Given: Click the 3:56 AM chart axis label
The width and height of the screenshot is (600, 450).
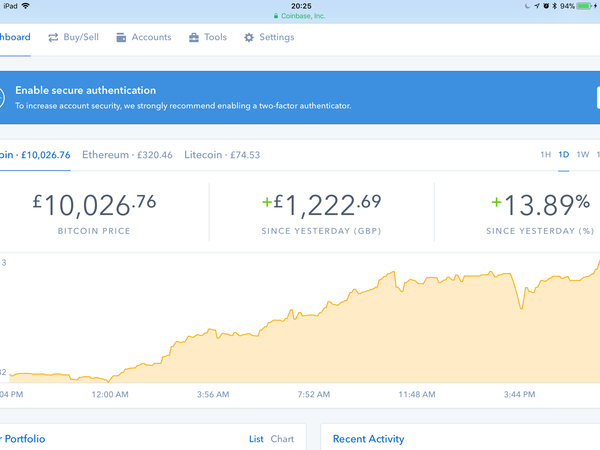Looking at the screenshot, I should coord(213,394).
